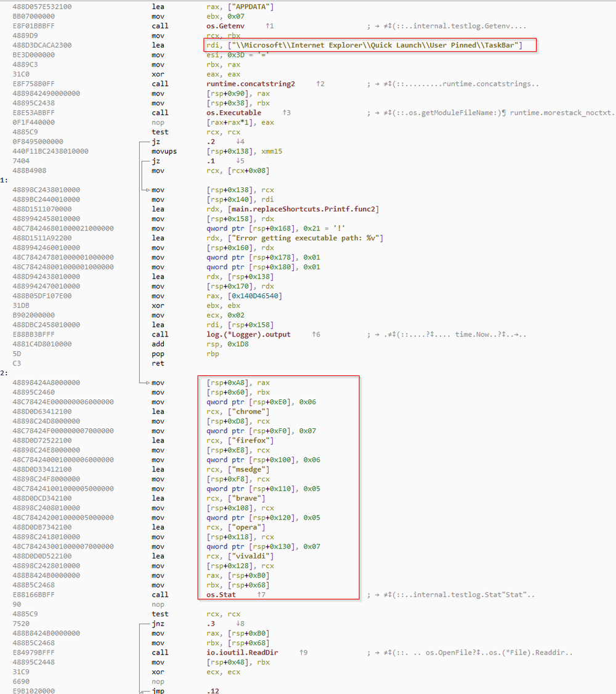The width and height of the screenshot is (616, 694).
Task: Click the os.Getenv call target
Action: 225,26
